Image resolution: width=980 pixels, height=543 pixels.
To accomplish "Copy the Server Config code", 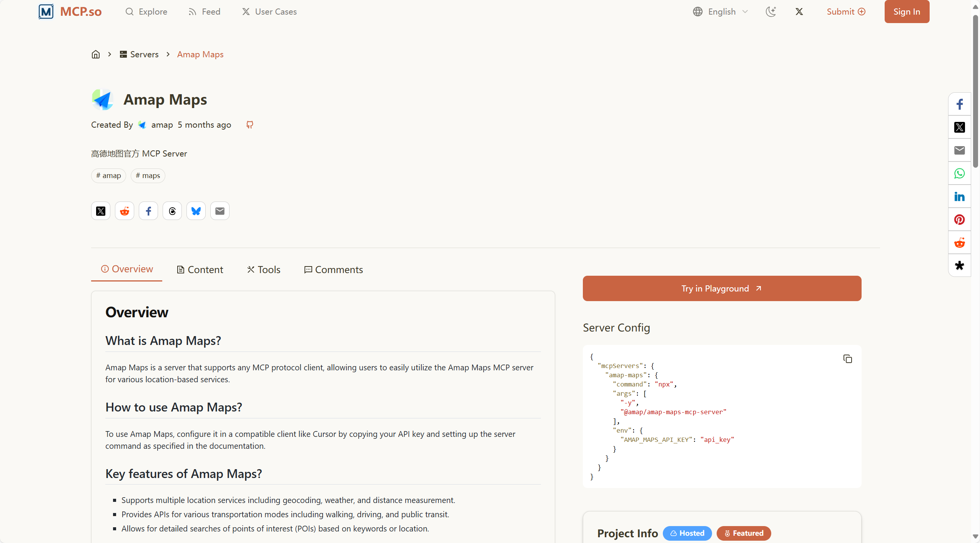I will click(x=847, y=359).
